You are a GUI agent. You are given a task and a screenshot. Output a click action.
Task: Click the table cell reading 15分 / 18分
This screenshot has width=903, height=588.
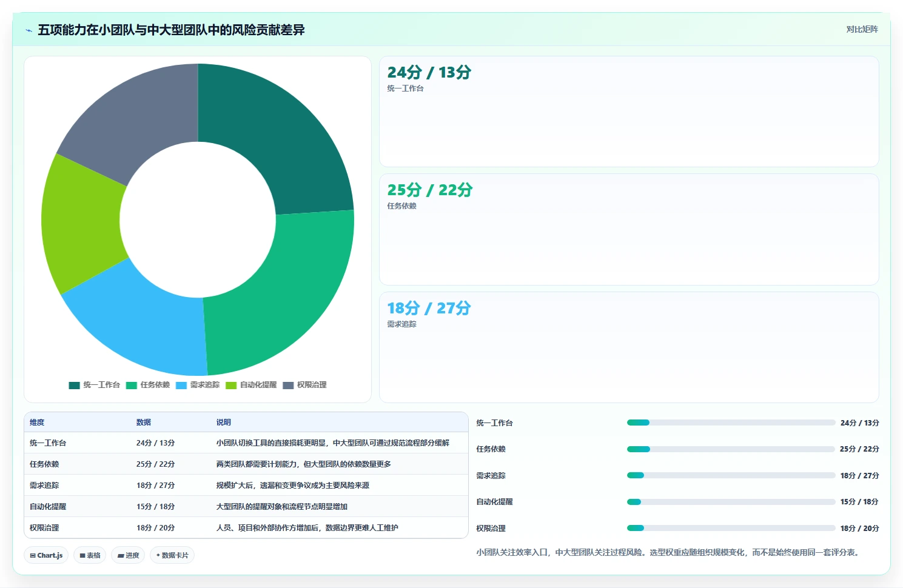156,507
